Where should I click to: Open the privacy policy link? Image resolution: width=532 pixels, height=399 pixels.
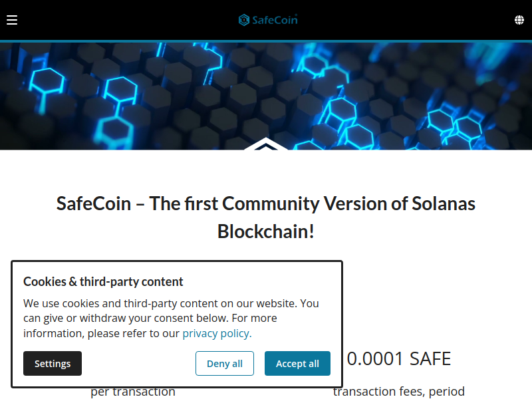coord(217,333)
